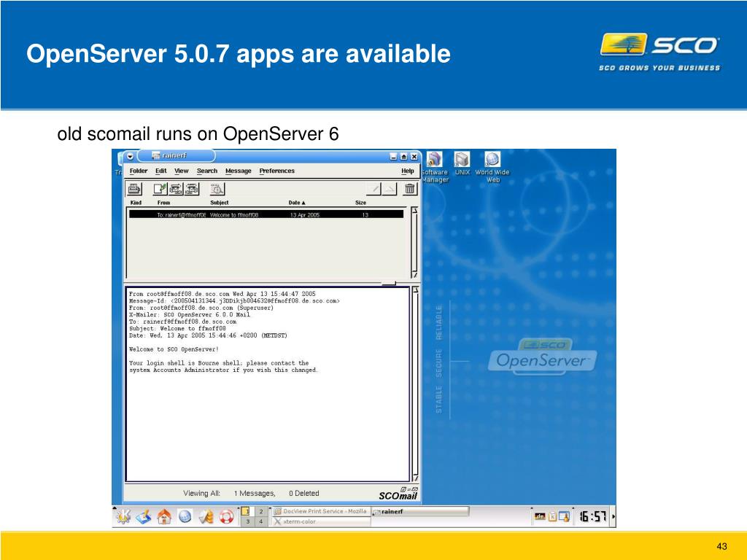
Task: Click the panel hide arrow at right edge
Action: 614,516
